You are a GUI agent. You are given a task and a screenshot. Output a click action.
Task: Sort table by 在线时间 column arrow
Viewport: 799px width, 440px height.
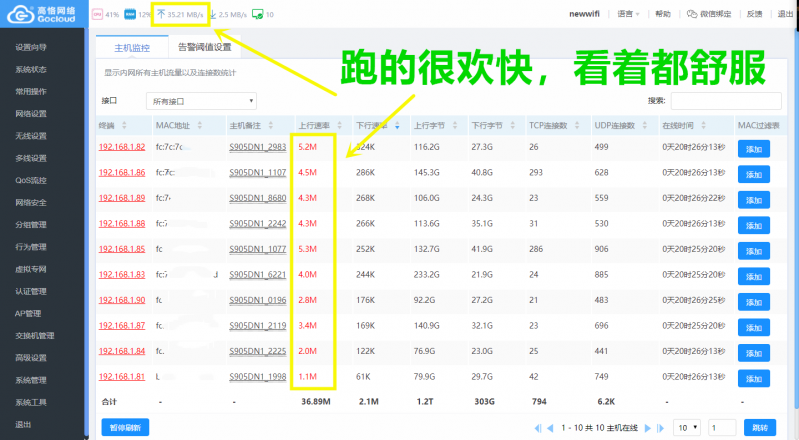click(x=703, y=126)
